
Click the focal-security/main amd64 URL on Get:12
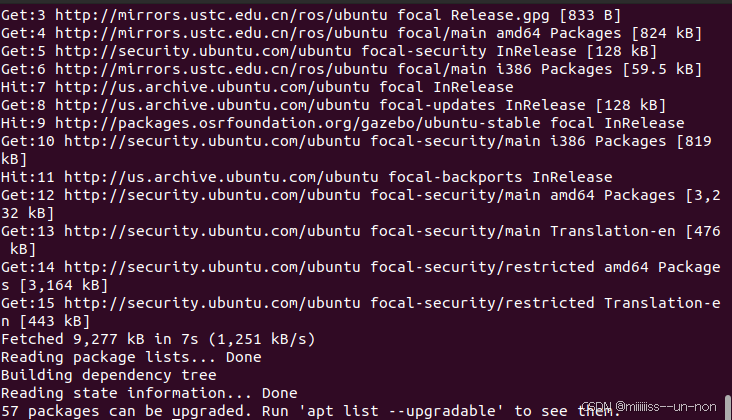[x=212, y=196]
